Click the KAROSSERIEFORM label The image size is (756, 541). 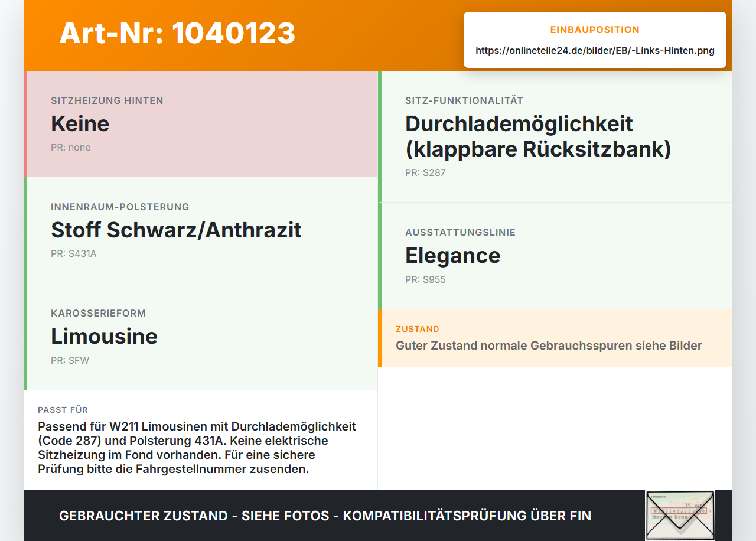pos(98,313)
